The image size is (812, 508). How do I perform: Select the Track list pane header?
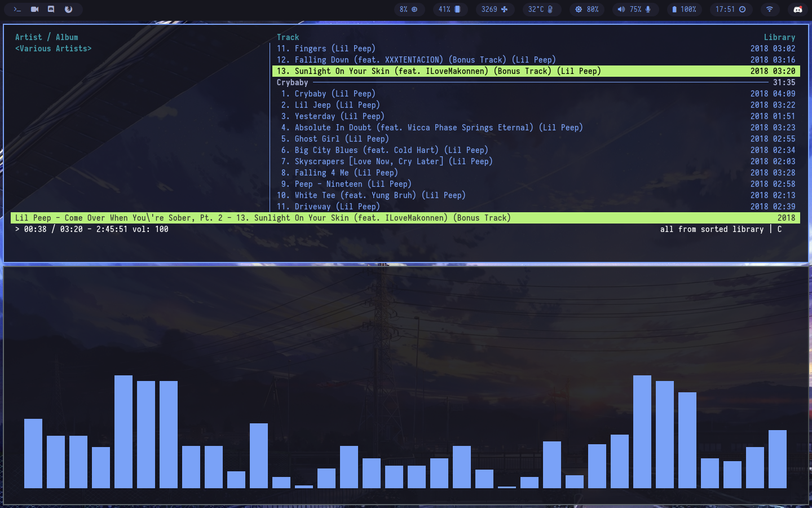288,37
